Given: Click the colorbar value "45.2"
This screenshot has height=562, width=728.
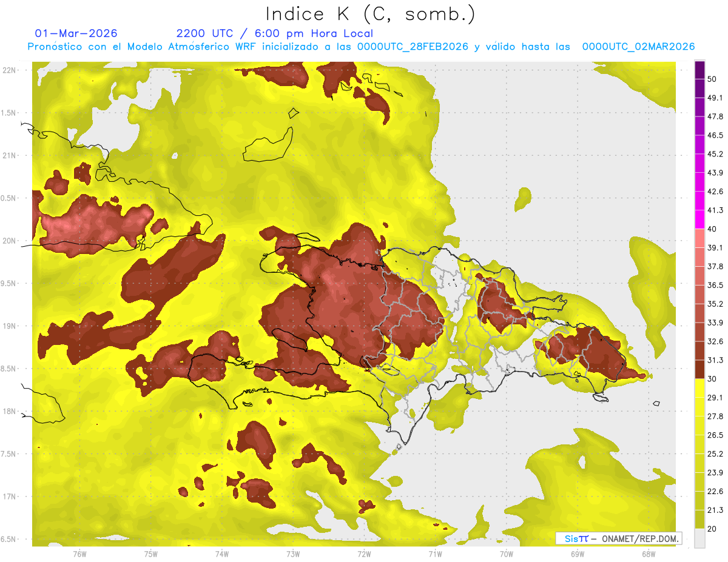Looking at the screenshot, I should [x=715, y=154].
